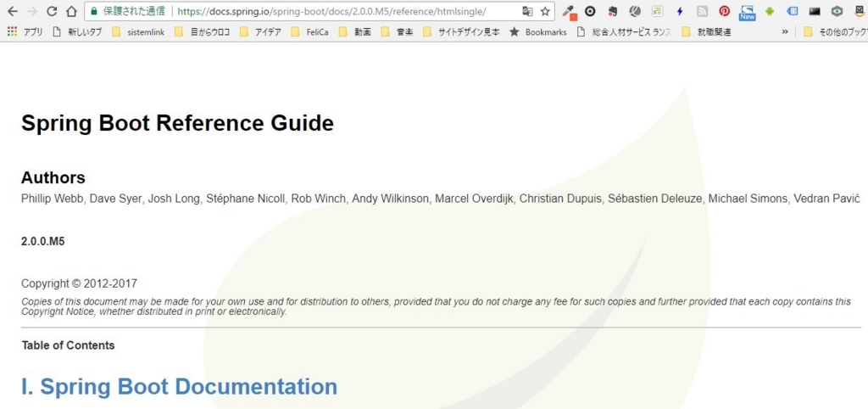Open the サイトデザイン見本 bookmark folder
Viewport: 868px width, 409px height.
coord(461,32)
